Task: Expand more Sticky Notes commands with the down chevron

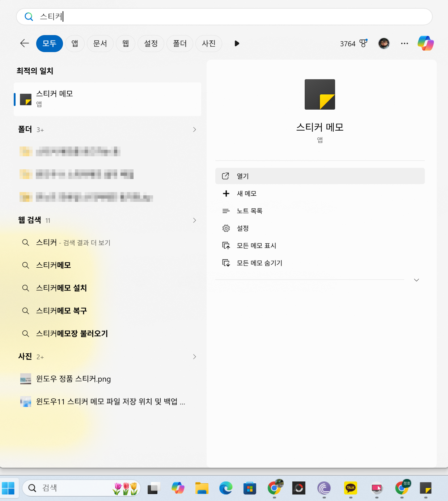Action: coord(417,280)
